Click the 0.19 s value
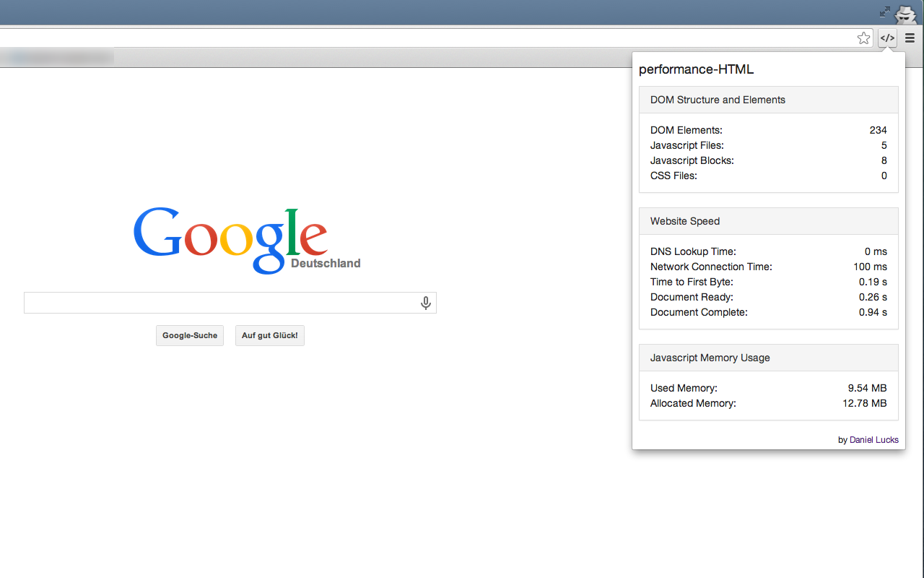The height and width of the screenshot is (578, 924). (x=873, y=282)
